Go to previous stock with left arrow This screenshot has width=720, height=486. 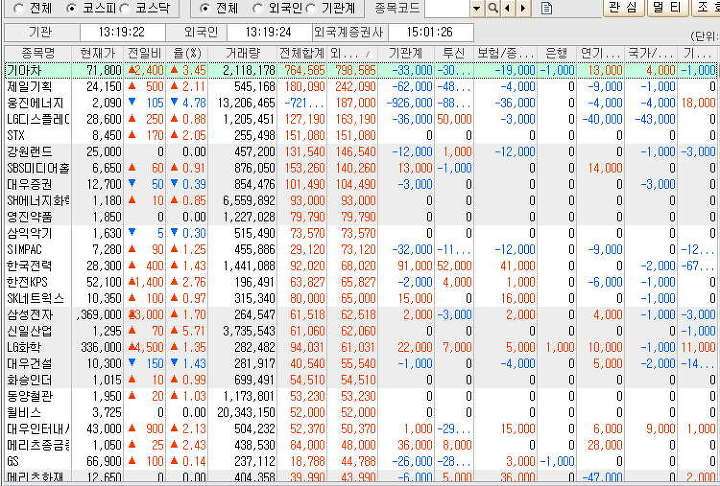(507, 8)
